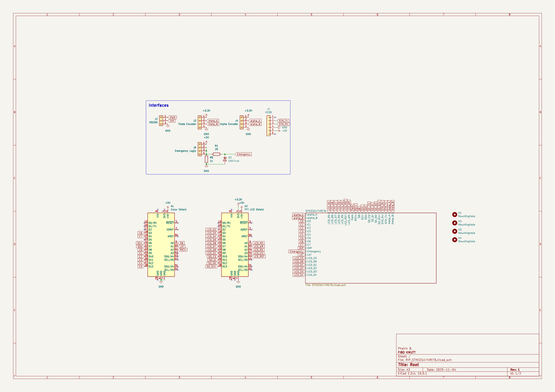This screenshot has height=392, width=555.
Task: Click the STM_TX global label at J1
Action: tap(283, 121)
